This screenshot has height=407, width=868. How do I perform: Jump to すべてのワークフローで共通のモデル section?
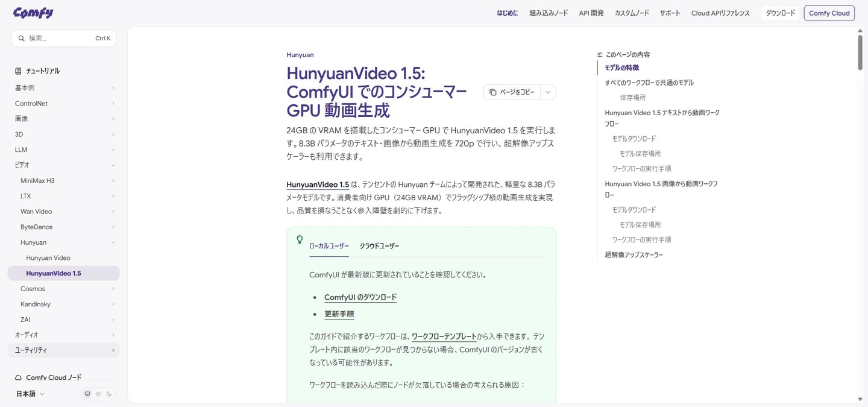[x=649, y=83]
